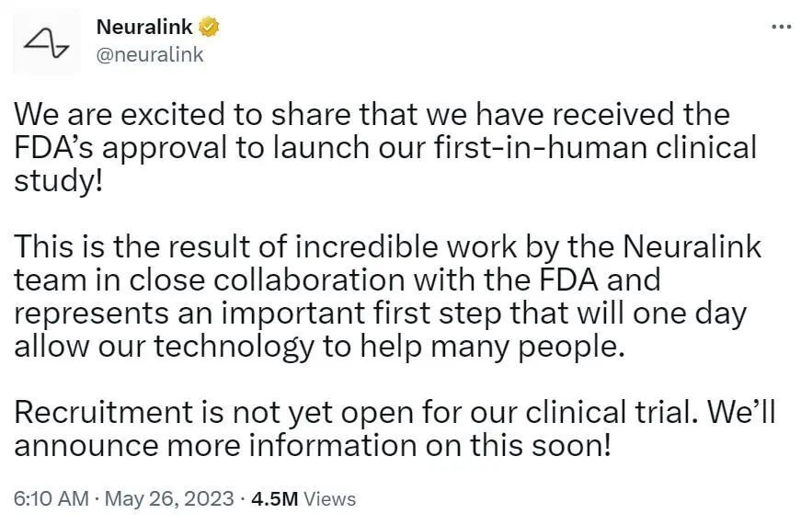The image size is (812, 525).
Task: Click "We'll" at the line end
Action: click(x=741, y=413)
